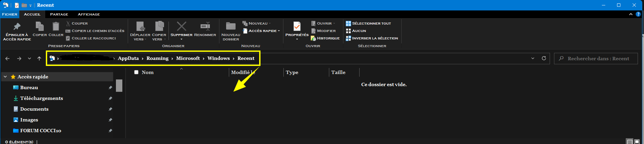The width and height of the screenshot is (644, 144).
Task: Toggle the select-all checkbox beside Nom
Action: click(136, 72)
